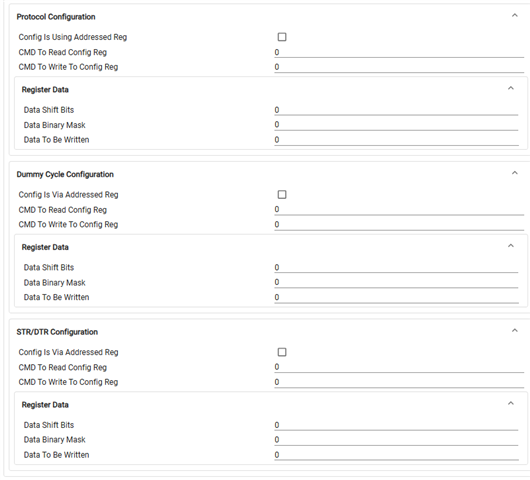Edit Protocol CMD To Read Config Reg field
Viewport: 530px width, 480px height.
pyautogui.click(x=399, y=52)
